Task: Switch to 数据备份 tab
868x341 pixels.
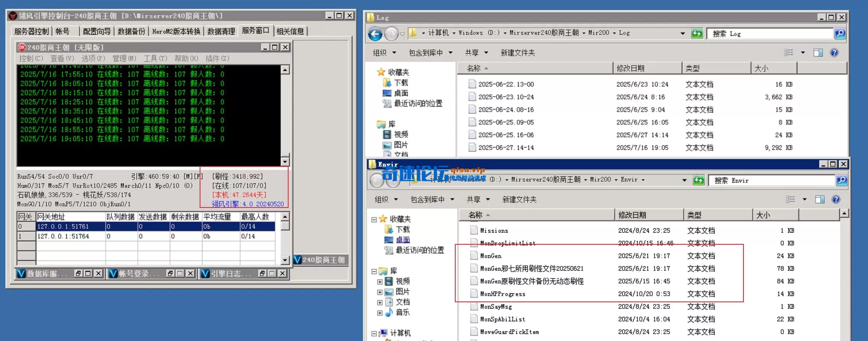Action: point(131,31)
